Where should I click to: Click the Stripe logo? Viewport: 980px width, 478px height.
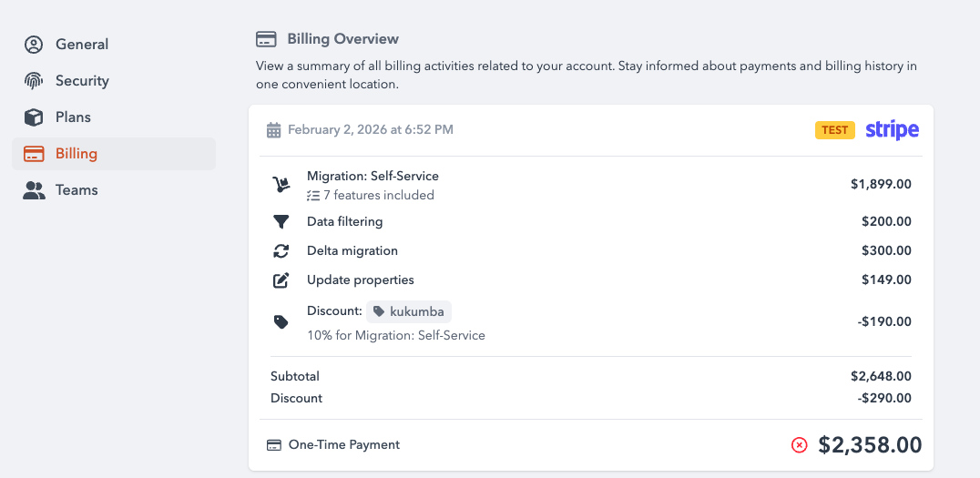(892, 130)
